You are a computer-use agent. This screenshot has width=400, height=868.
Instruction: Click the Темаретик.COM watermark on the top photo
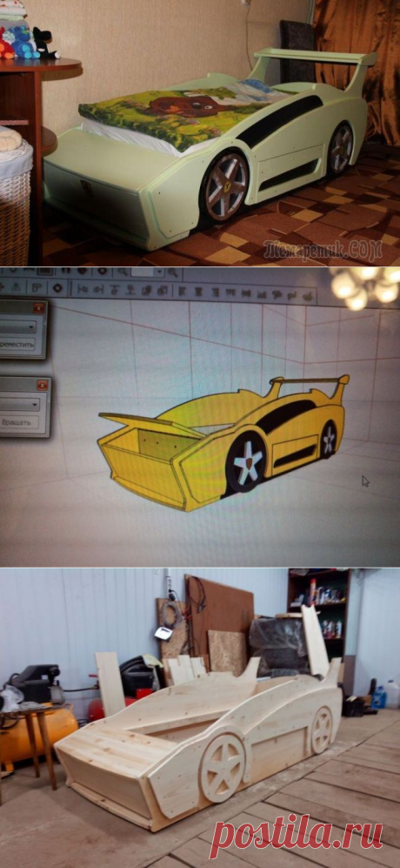click(x=323, y=251)
